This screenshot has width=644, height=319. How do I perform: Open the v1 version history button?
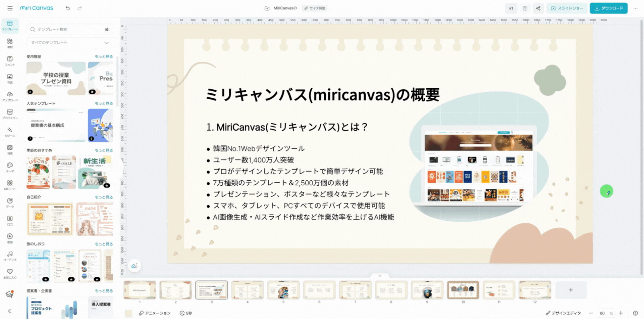511,8
